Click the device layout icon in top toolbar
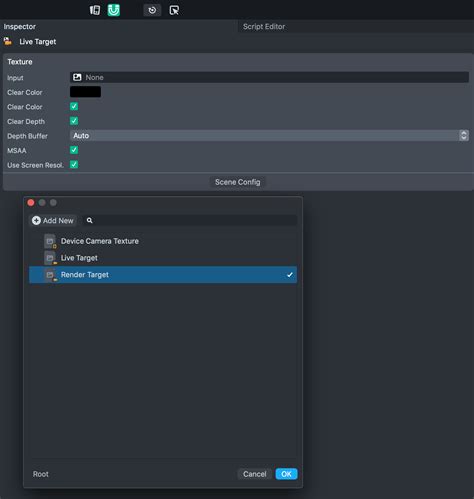This screenshot has width=474, height=499. pyautogui.click(x=95, y=10)
